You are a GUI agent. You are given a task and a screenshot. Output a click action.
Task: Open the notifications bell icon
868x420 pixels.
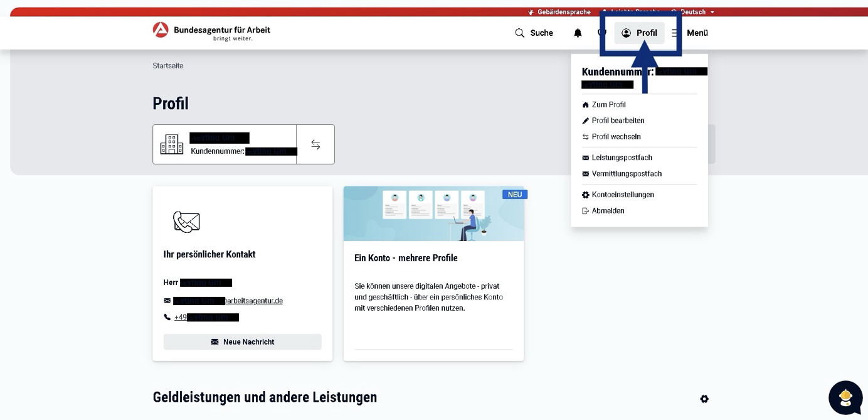click(578, 33)
